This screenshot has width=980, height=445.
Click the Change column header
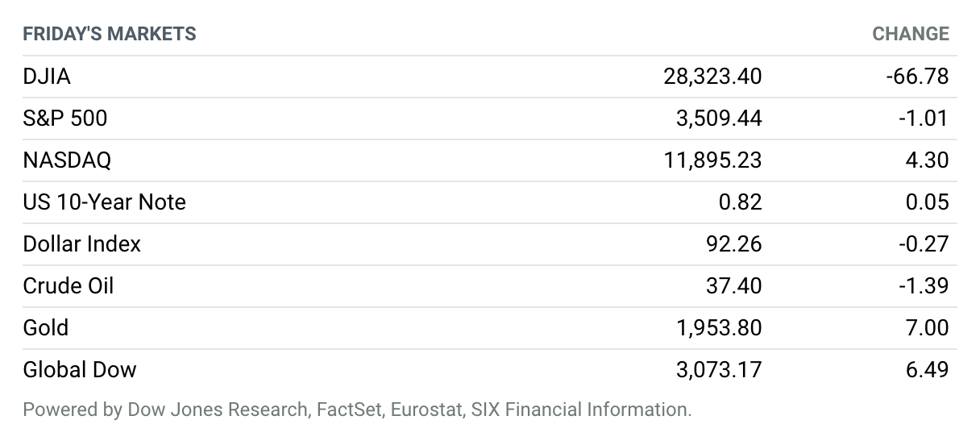click(911, 34)
